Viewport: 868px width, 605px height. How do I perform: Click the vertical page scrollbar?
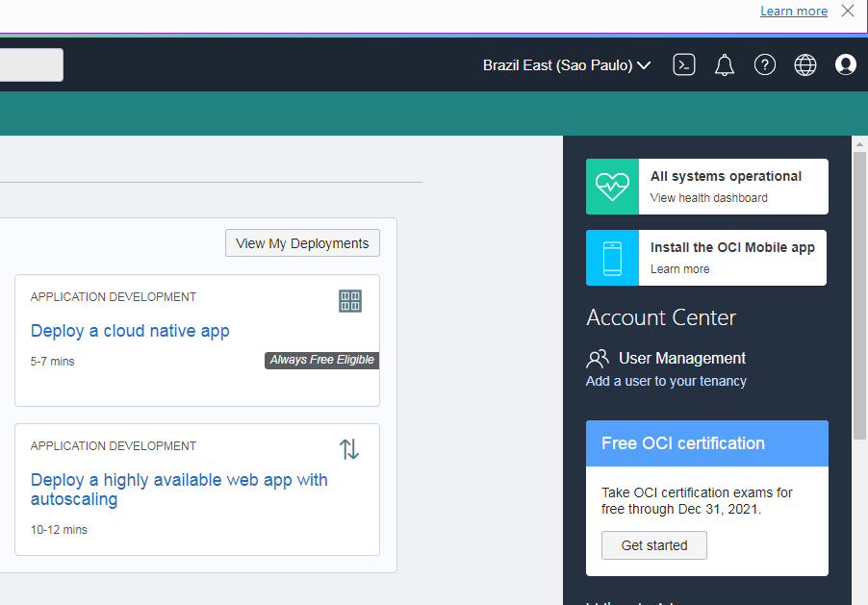pyautogui.click(x=860, y=289)
